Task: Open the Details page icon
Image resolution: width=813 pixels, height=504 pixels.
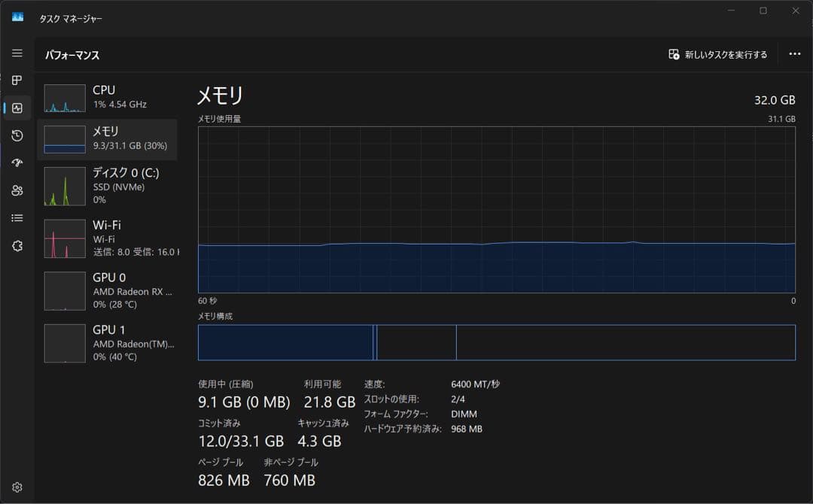Action: point(17,217)
